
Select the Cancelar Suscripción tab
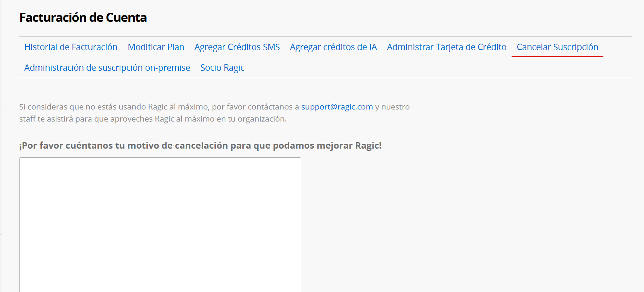click(557, 47)
